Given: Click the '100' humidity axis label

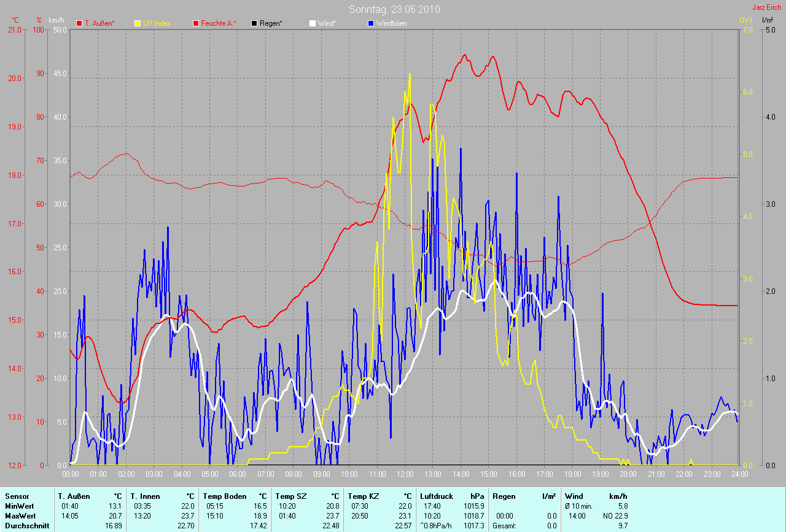Looking at the screenshot, I should coord(40,29).
